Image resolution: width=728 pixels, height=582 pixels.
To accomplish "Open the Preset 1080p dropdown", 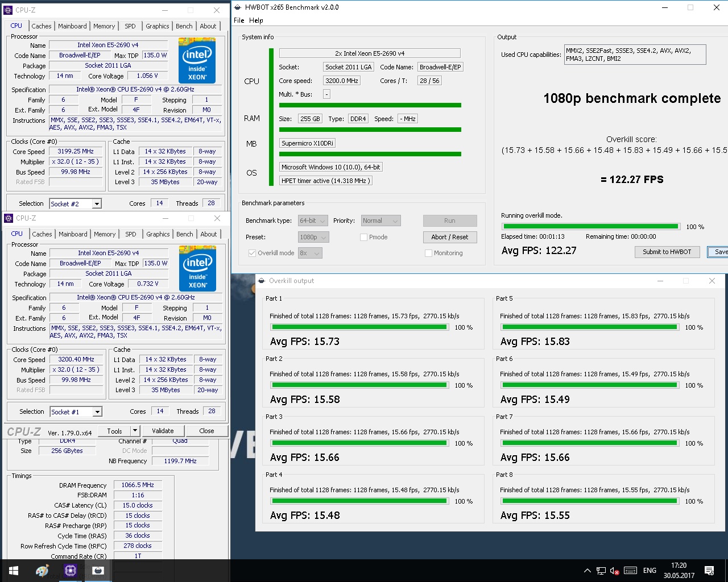I will tap(313, 238).
